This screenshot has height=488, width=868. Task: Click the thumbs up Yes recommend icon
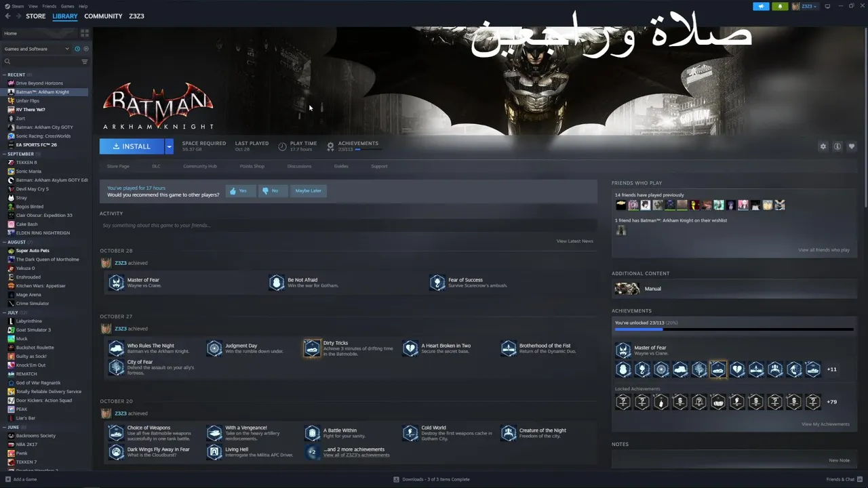tap(233, 191)
